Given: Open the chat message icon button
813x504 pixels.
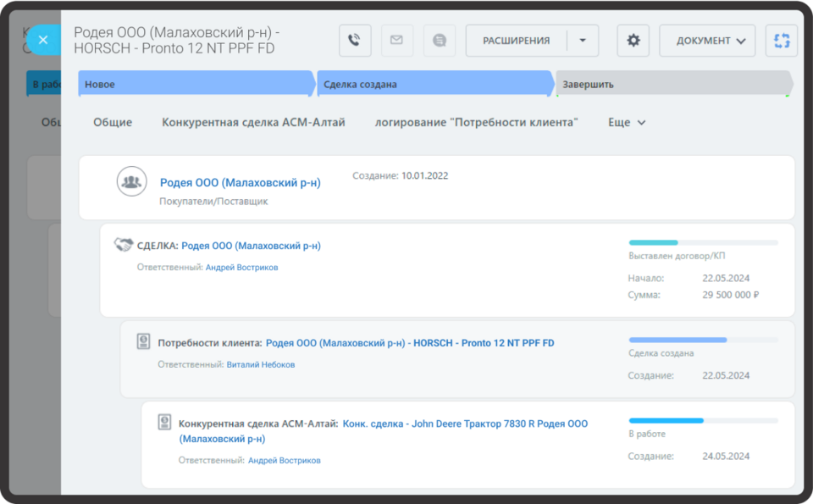Looking at the screenshot, I should [x=439, y=41].
